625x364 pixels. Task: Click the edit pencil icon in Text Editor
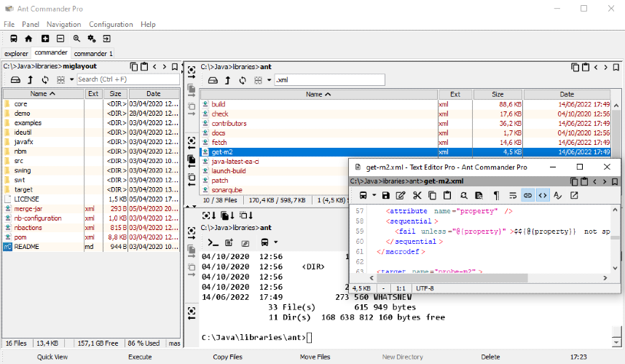401,196
